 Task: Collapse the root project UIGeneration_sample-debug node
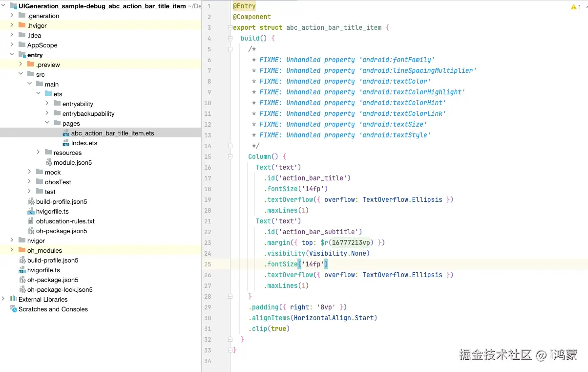click(4, 6)
